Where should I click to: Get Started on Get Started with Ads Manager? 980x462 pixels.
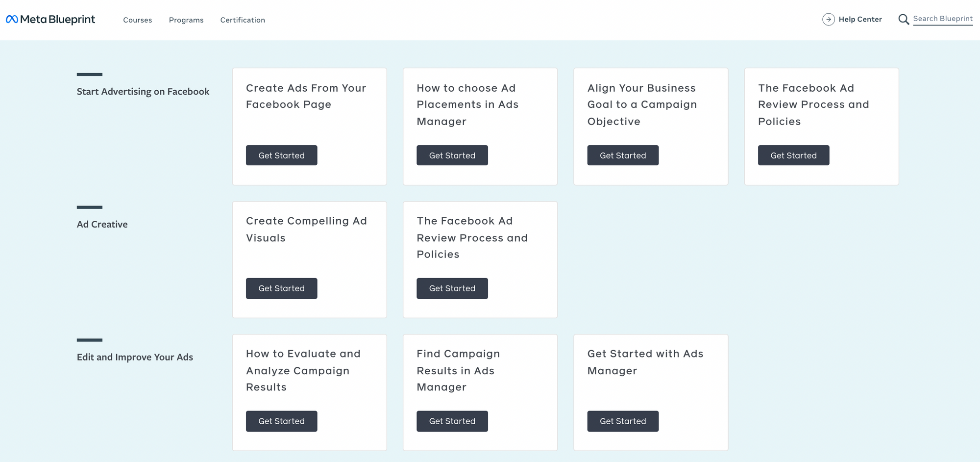623,421
